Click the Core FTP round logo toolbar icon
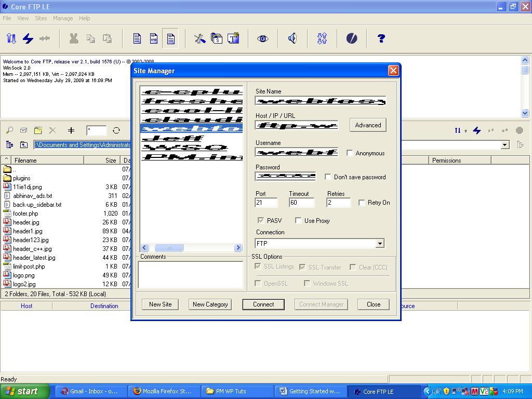This screenshot has width=532, height=399. tap(352, 38)
